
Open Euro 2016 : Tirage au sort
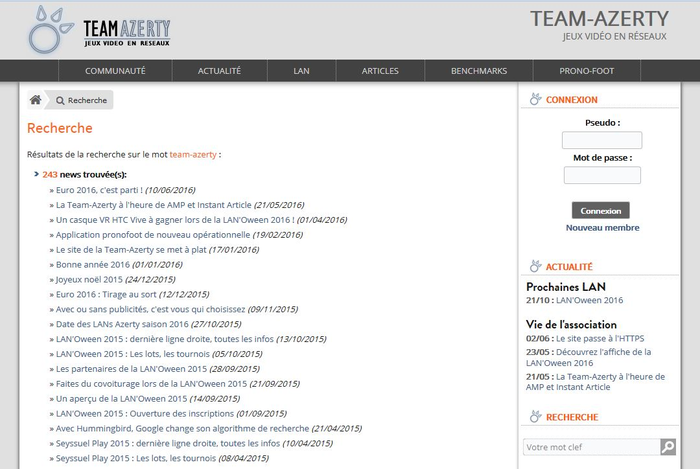pyautogui.click(x=106, y=295)
